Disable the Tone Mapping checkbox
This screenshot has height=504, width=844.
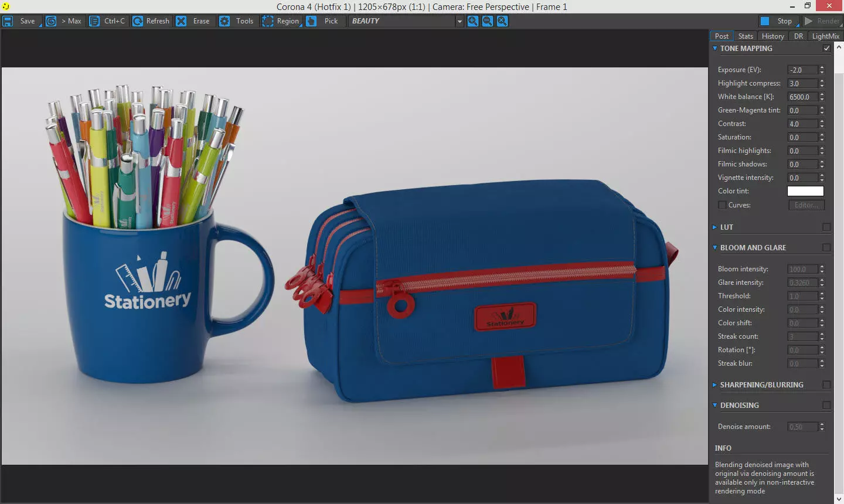(x=826, y=49)
